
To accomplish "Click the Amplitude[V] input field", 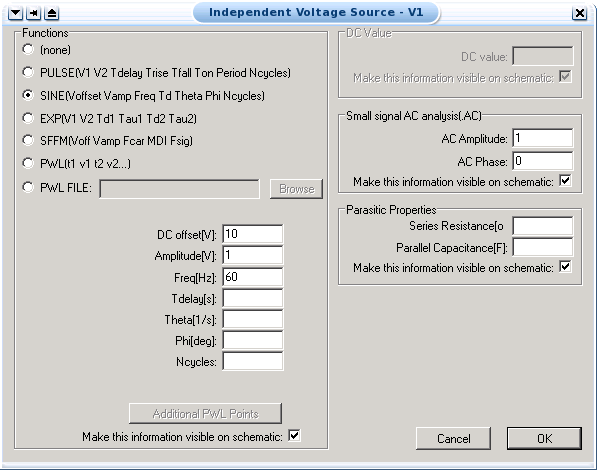I will [x=253, y=255].
